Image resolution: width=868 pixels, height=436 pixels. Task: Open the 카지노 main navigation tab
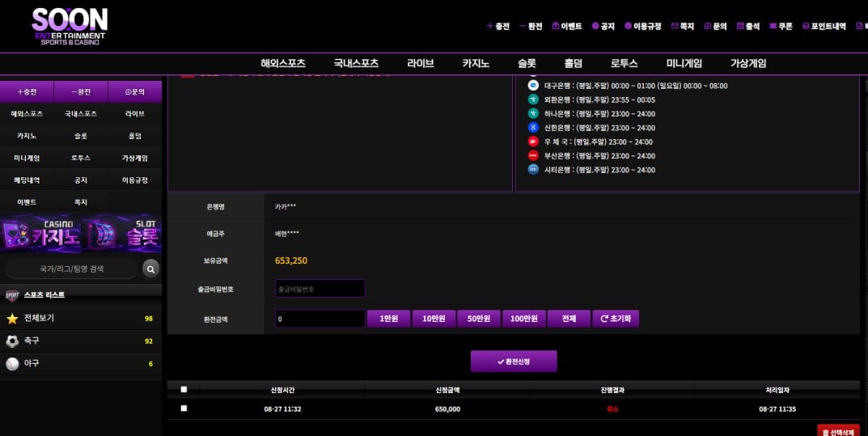476,64
